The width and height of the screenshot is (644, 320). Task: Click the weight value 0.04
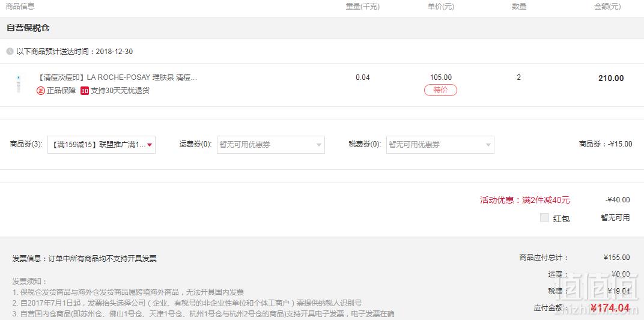tap(363, 77)
